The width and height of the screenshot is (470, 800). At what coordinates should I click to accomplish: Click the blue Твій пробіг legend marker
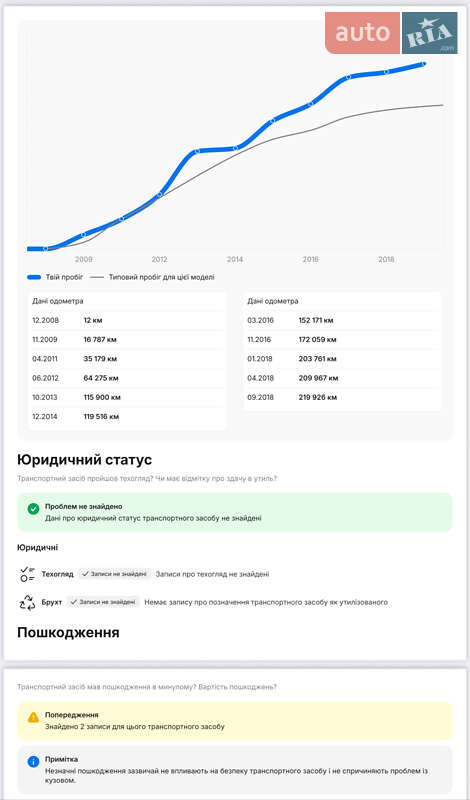click(34, 277)
